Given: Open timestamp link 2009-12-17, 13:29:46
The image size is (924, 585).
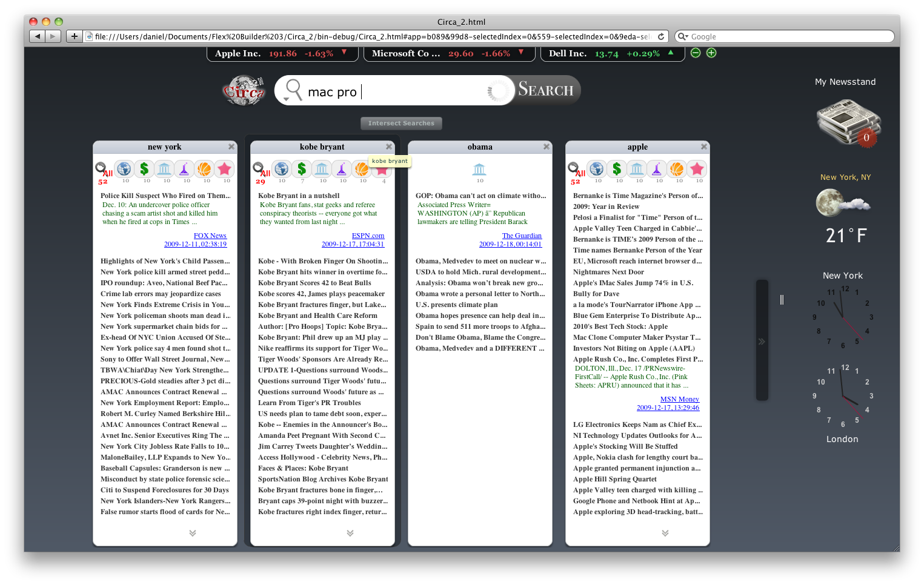Looking at the screenshot, I should (668, 408).
